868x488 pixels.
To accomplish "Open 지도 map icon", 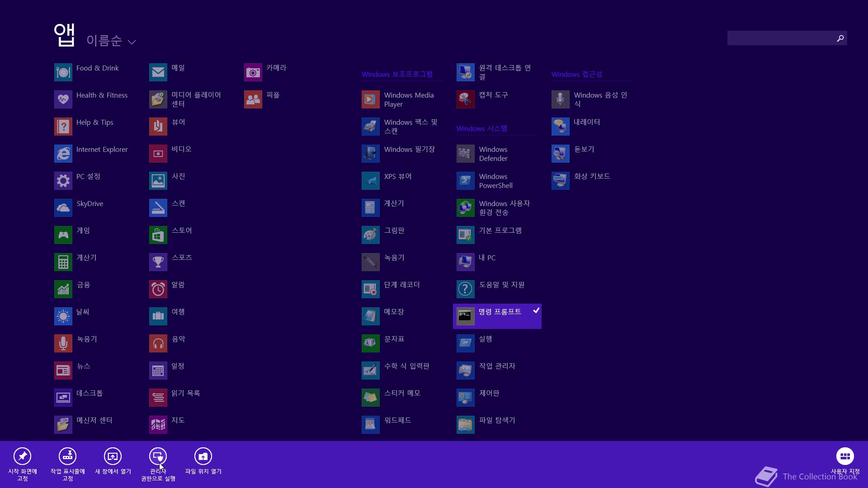I will [x=158, y=425].
